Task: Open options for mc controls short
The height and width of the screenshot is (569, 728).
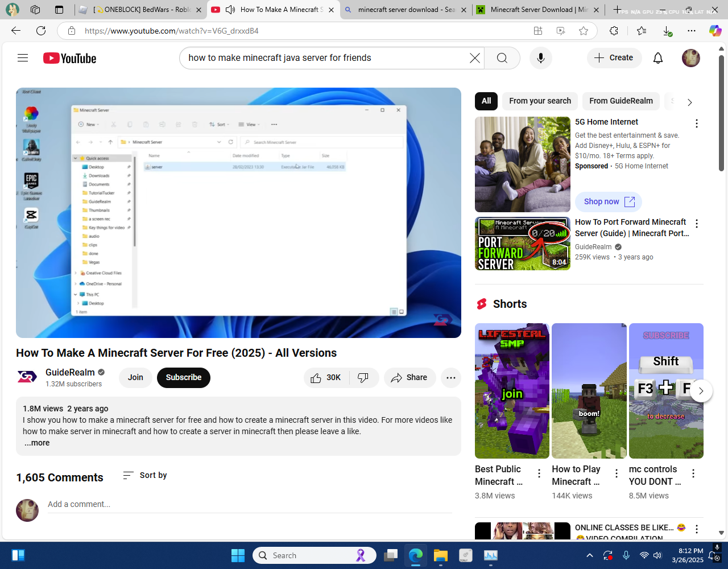Action: [x=693, y=473]
